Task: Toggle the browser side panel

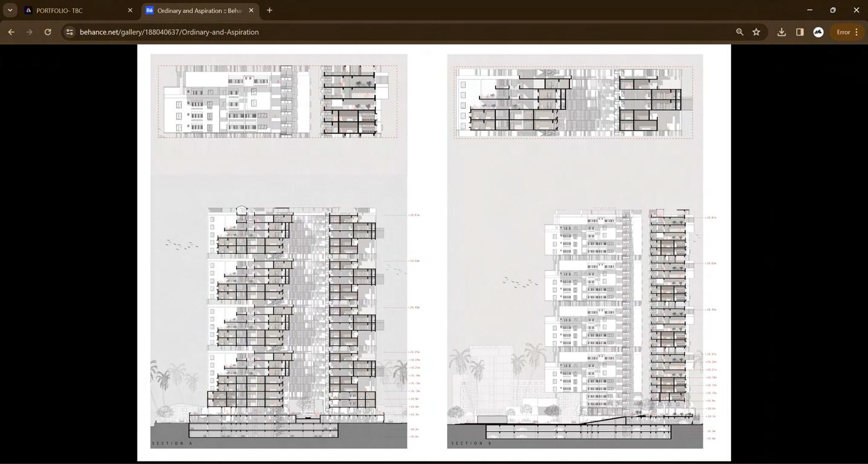Action: tap(800, 32)
